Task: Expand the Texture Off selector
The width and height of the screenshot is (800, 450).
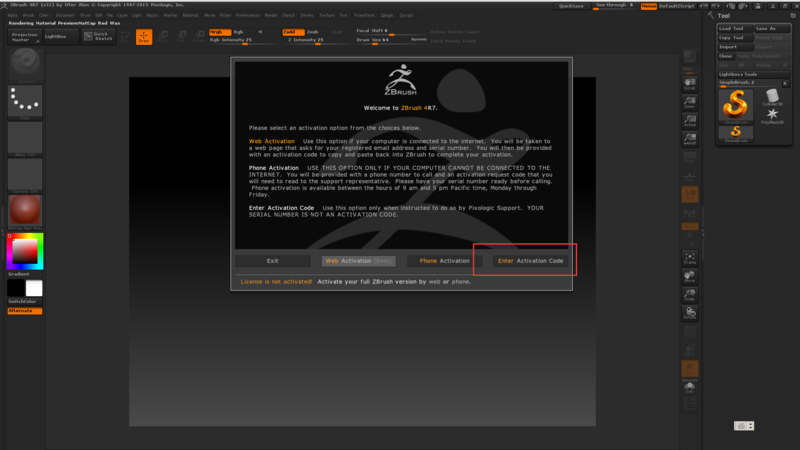Action: click(x=24, y=175)
